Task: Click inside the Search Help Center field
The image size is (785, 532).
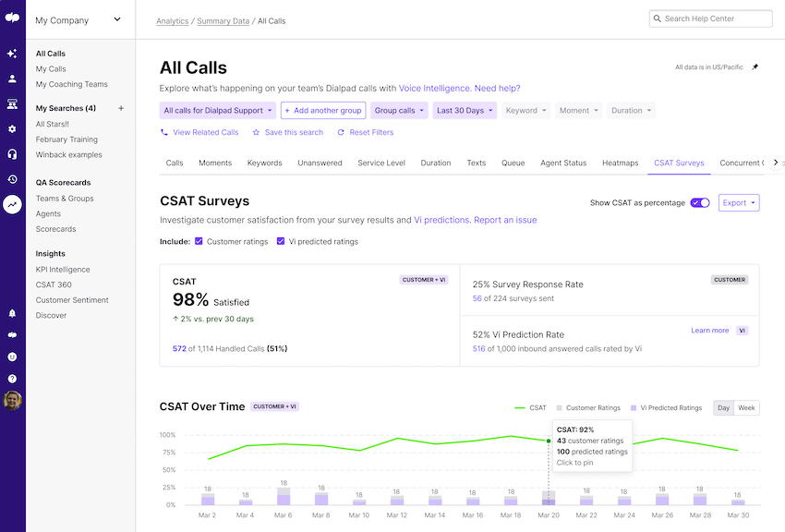Action: pos(710,18)
